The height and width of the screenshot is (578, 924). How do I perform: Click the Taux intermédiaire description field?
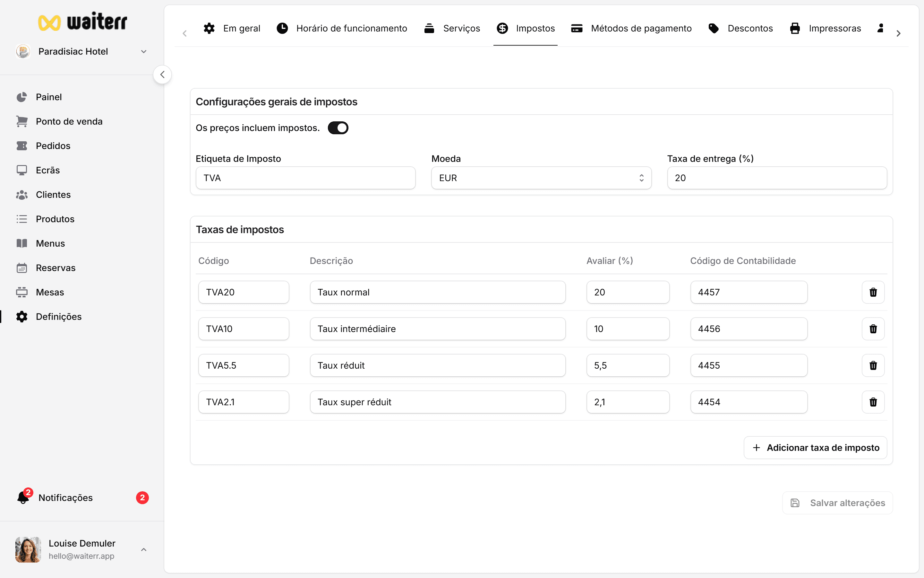[438, 329]
